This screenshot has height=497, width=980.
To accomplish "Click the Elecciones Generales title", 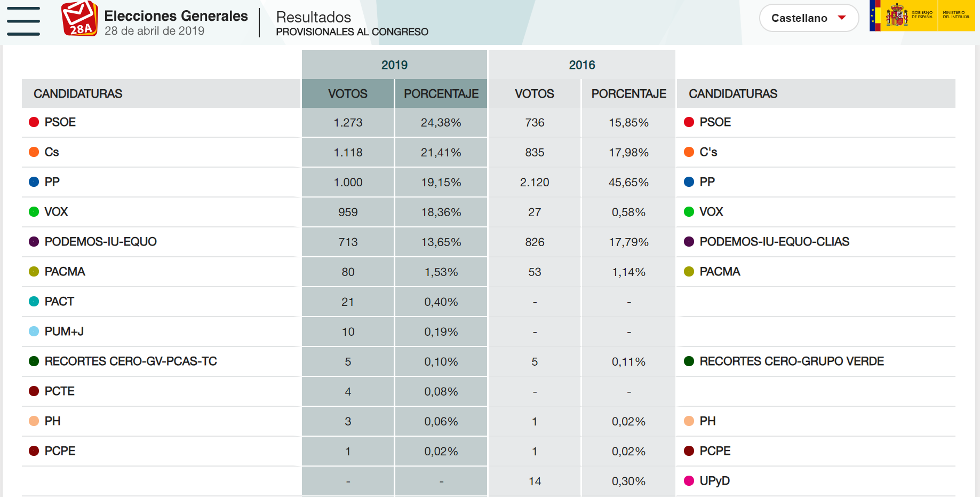I will tap(176, 16).
